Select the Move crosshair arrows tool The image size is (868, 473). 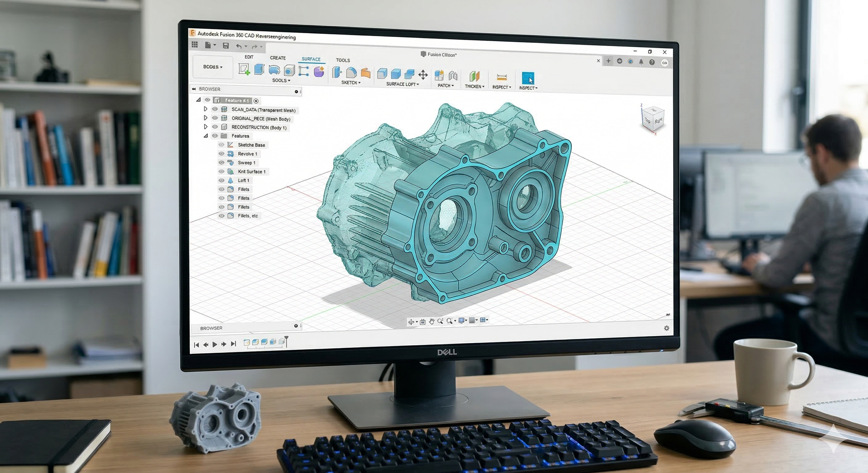[423, 75]
